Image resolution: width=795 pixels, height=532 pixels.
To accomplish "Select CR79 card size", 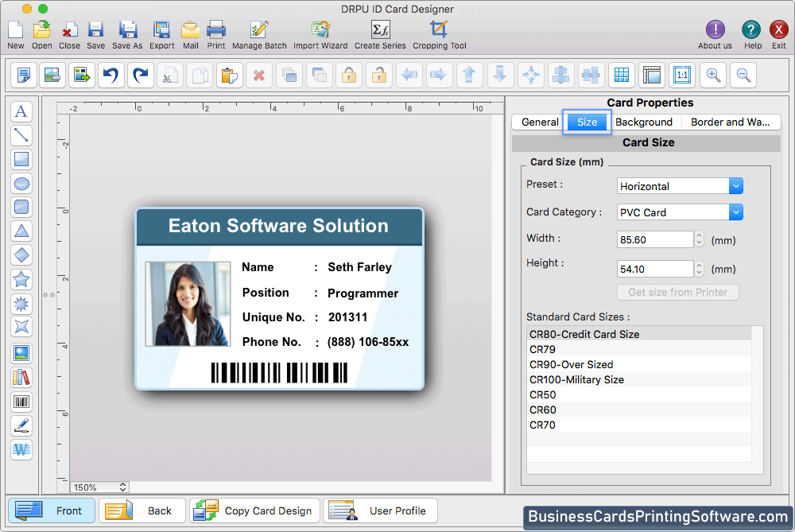I will pos(639,349).
